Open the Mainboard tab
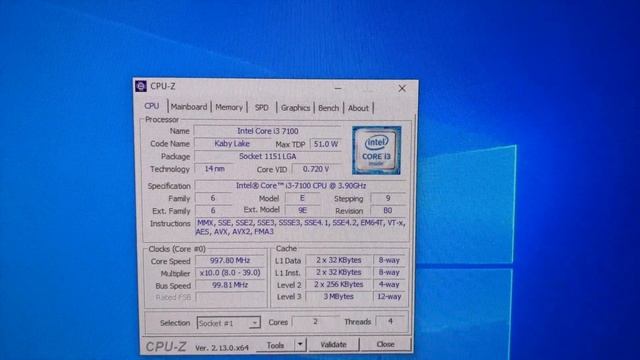This screenshot has width=640, height=360. (x=189, y=107)
